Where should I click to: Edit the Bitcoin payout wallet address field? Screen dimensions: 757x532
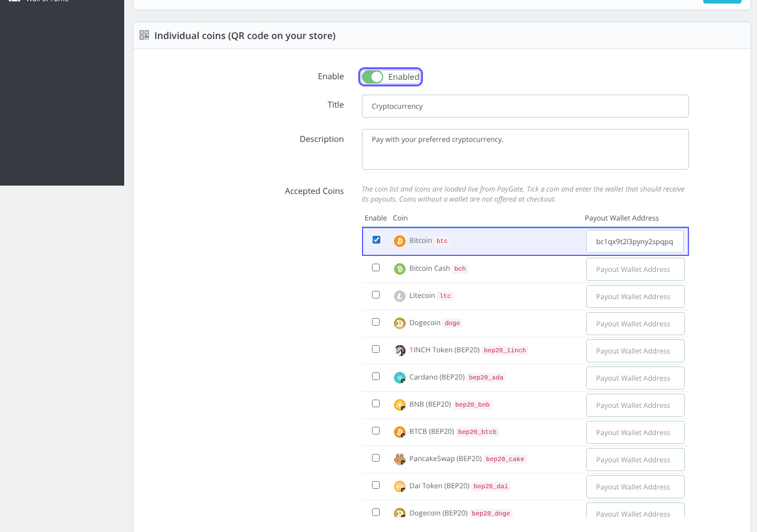pyautogui.click(x=635, y=242)
